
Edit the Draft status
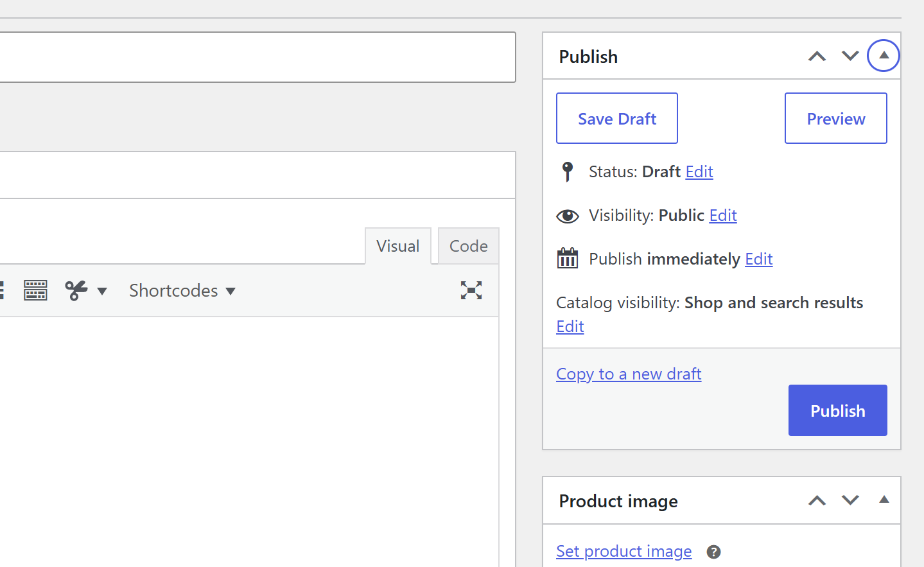(x=699, y=171)
